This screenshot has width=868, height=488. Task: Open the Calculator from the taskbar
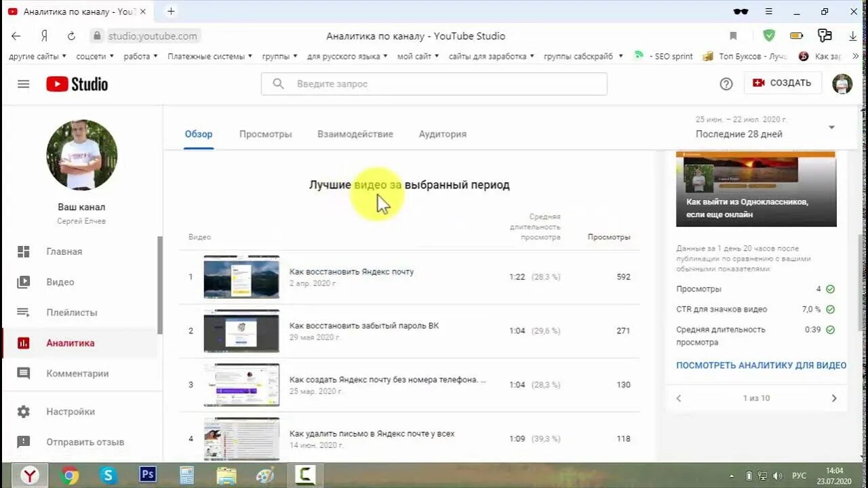tap(186, 476)
